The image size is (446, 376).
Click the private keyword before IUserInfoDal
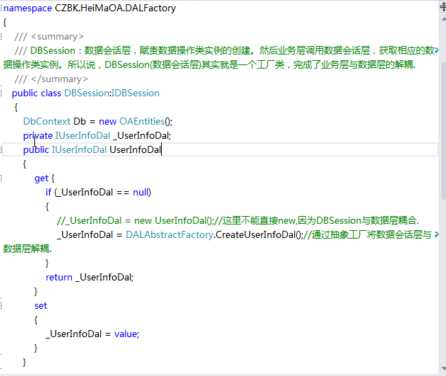(38, 136)
